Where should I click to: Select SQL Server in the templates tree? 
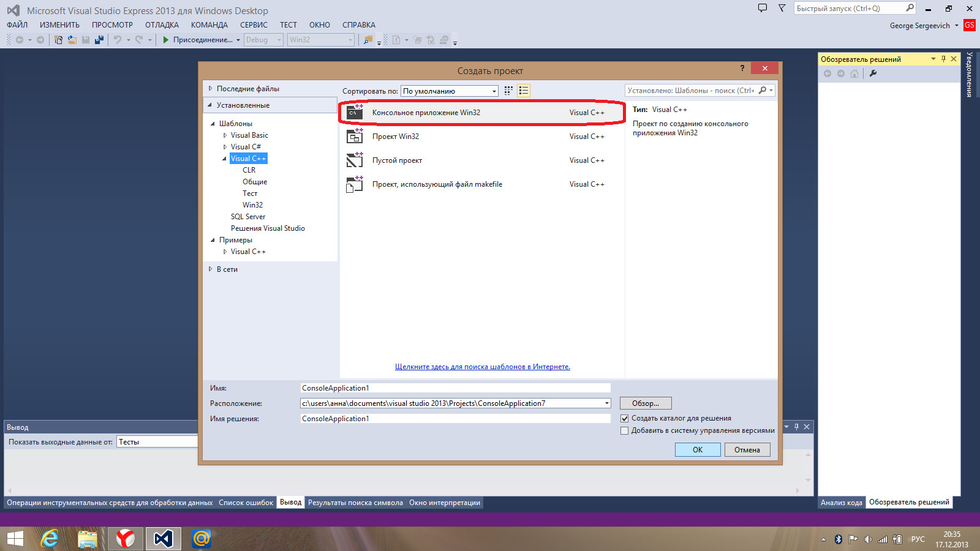tap(248, 217)
